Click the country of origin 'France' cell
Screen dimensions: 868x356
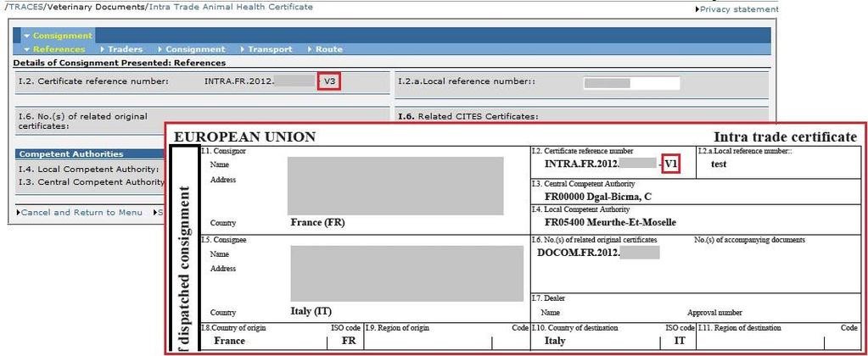[x=229, y=341]
